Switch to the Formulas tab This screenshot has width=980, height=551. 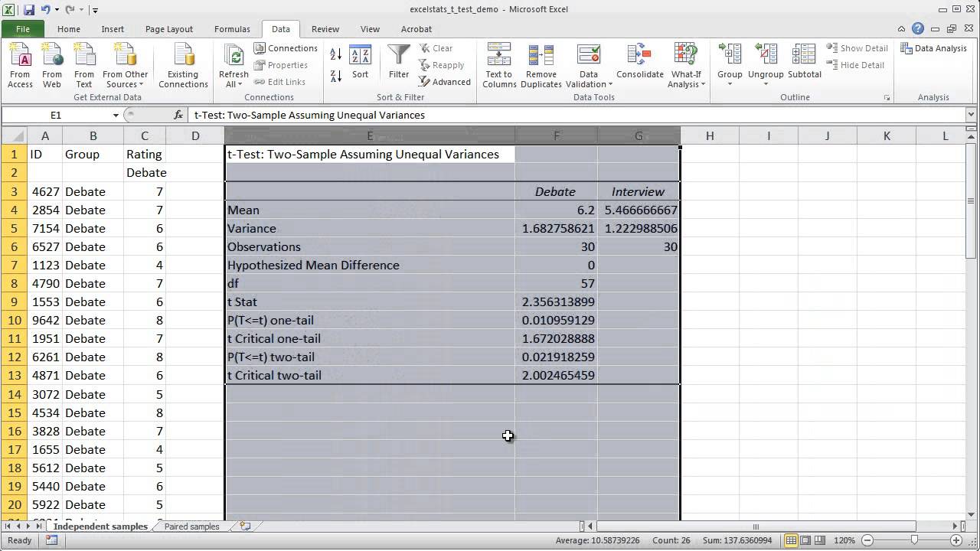tap(232, 29)
